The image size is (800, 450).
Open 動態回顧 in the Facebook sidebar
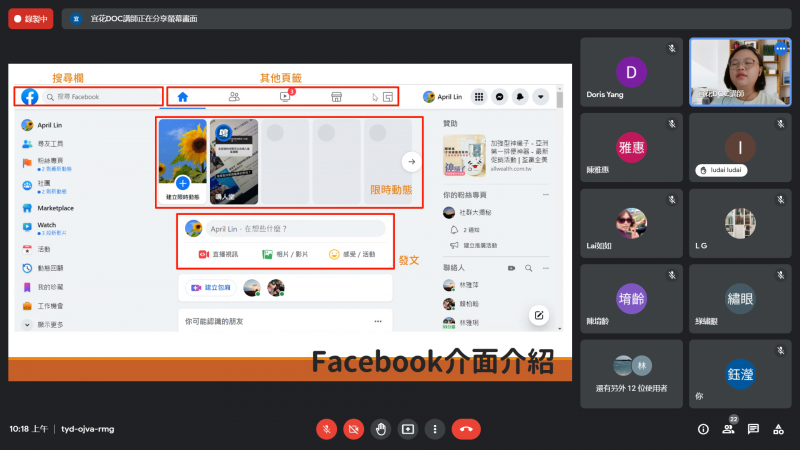[x=43, y=268]
